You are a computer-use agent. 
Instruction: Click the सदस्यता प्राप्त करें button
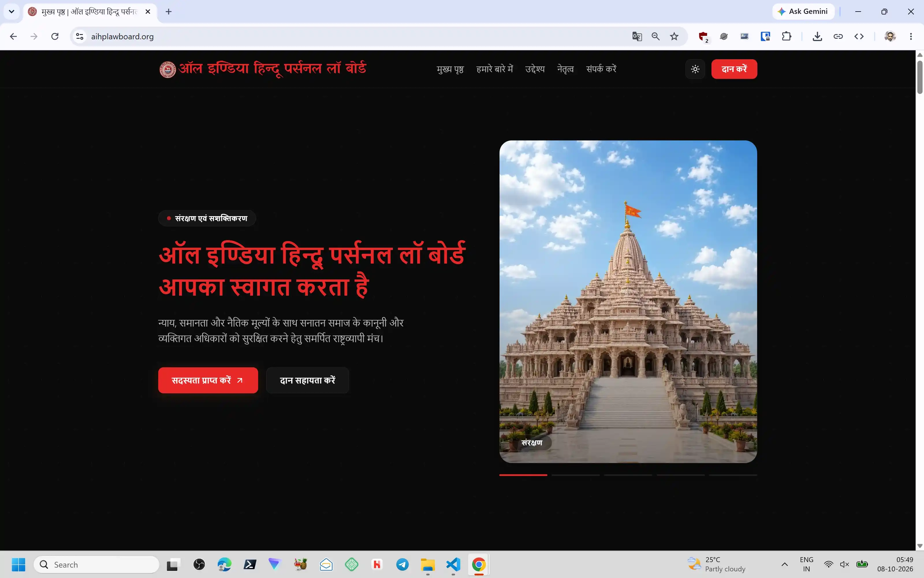(208, 380)
